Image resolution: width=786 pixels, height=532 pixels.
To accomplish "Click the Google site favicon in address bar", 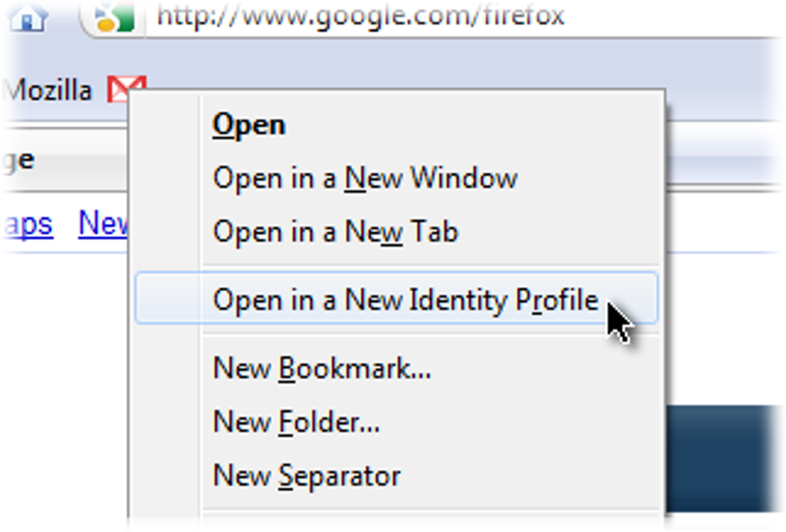I will (x=113, y=17).
